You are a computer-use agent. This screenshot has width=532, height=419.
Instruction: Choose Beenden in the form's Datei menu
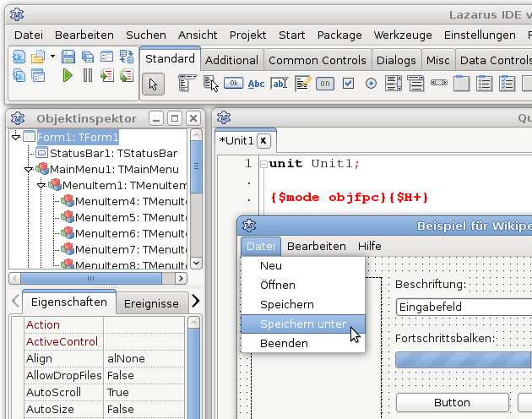[302, 343]
